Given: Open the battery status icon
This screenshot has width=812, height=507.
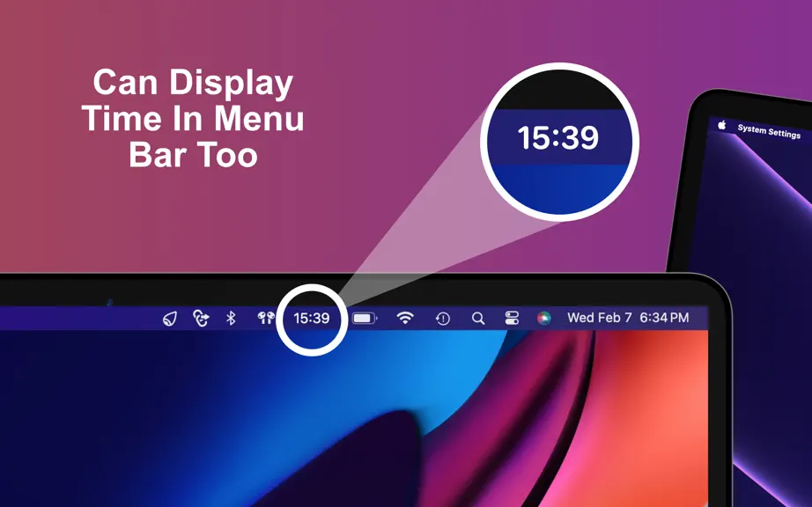Looking at the screenshot, I should pos(365,318).
